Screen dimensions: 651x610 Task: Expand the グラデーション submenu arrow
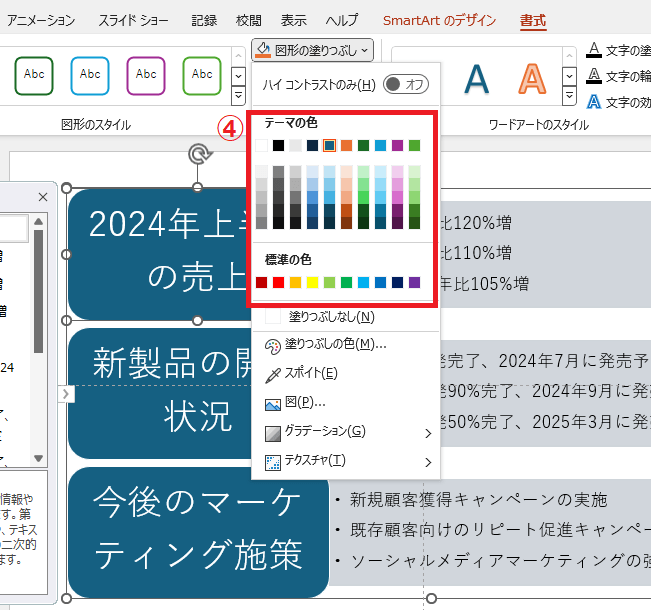428,434
